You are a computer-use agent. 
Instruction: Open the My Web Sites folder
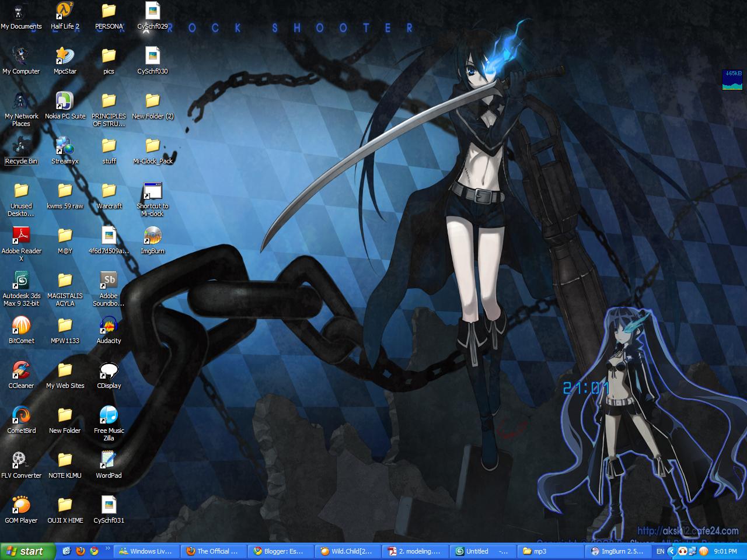click(x=65, y=376)
